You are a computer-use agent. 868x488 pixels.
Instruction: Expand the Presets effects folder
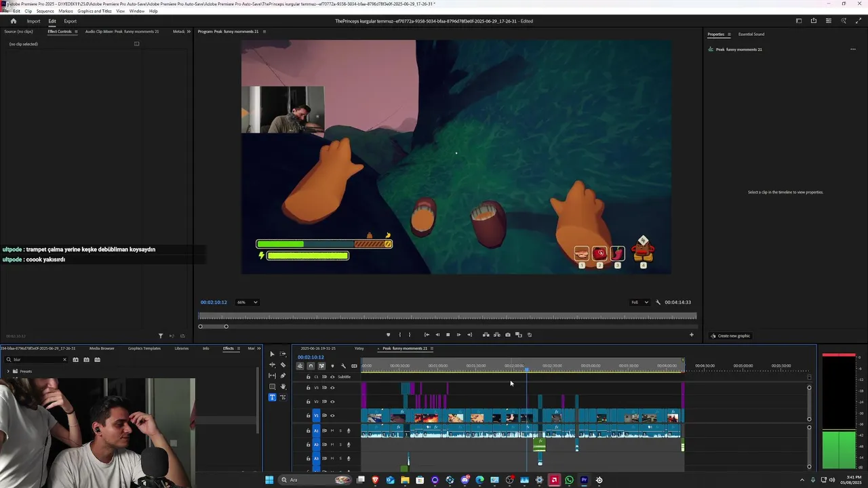8,371
